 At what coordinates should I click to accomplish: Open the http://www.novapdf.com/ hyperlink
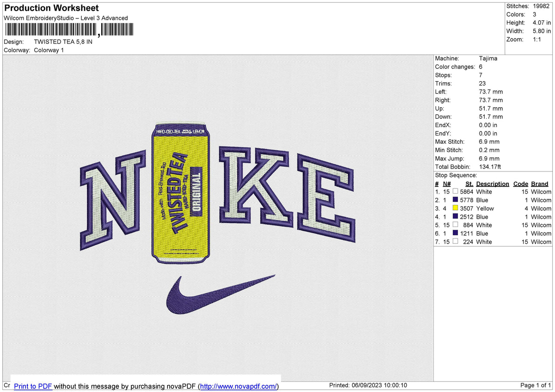click(x=239, y=386)
